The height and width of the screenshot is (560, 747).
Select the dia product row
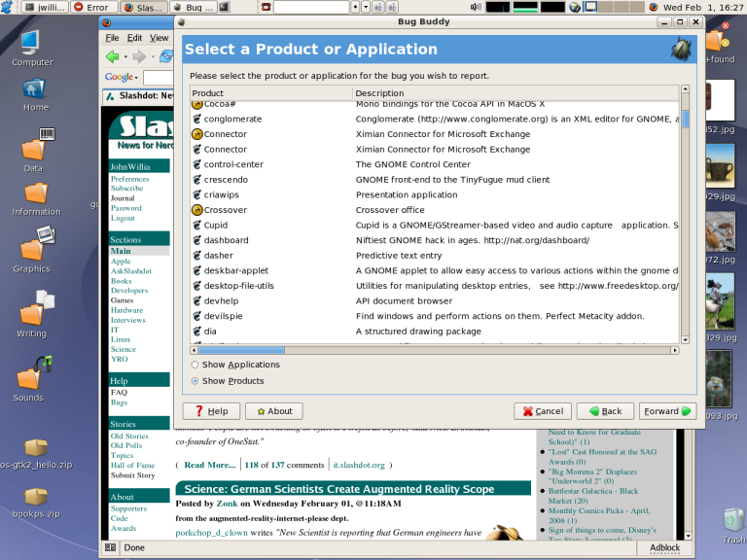coord(435,332)
